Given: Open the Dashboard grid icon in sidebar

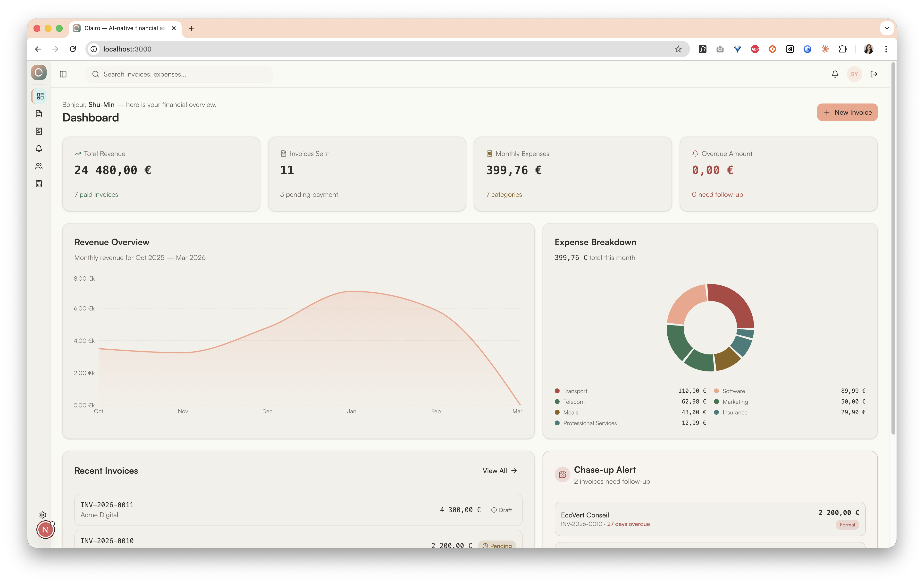Looking at the screenshot, I should point(40,96).
